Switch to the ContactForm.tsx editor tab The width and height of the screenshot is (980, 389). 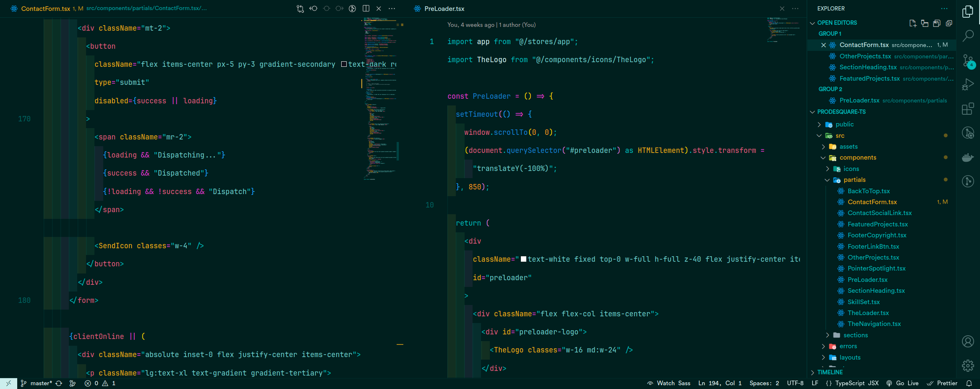coord(45,8)
